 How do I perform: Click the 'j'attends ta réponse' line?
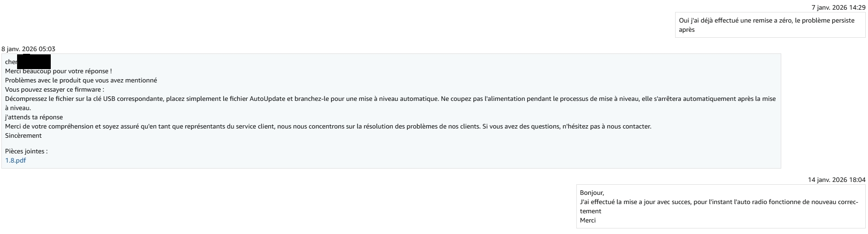(x=34, y=117)
